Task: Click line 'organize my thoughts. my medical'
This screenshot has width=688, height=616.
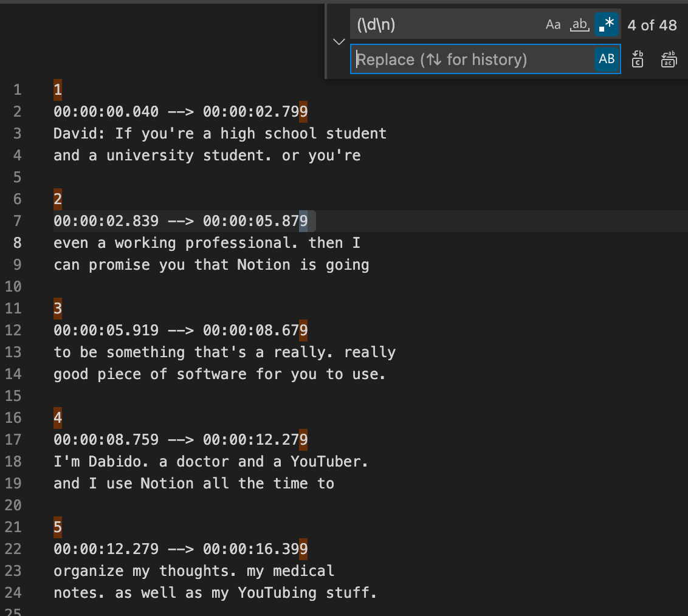Action: (x=194, y=571)
